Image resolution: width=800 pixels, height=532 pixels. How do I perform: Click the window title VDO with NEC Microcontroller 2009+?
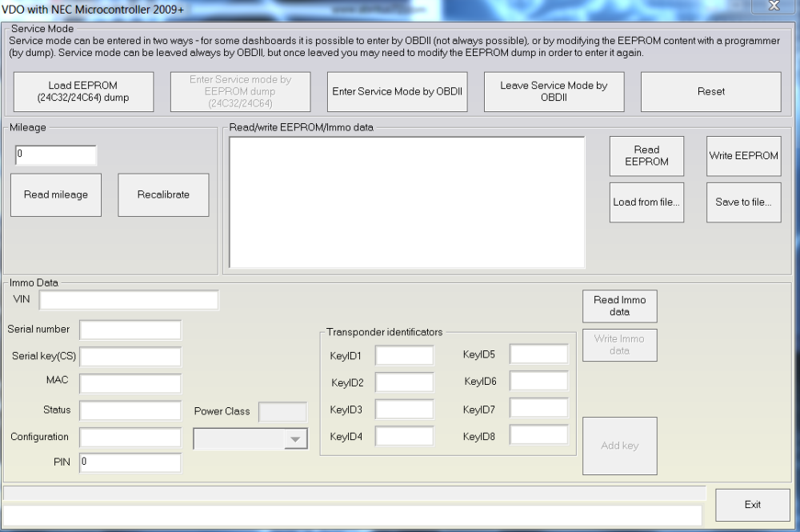(x=93, y=9)
